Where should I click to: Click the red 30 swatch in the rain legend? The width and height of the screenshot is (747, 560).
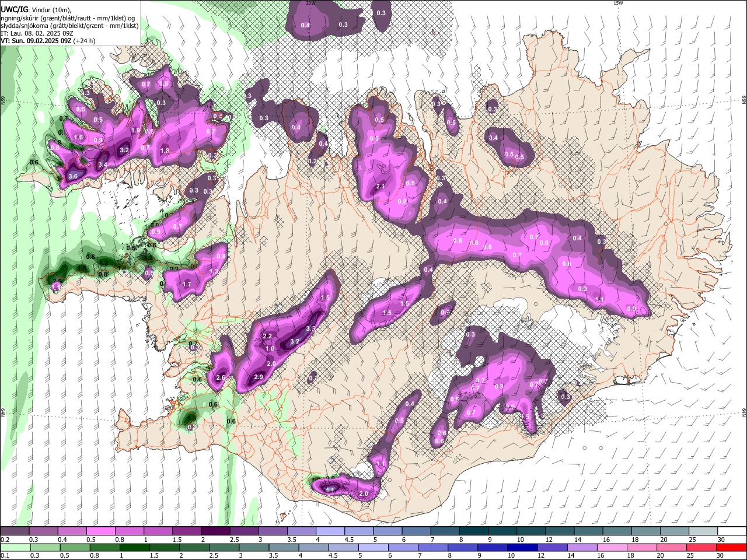[732, 547]
